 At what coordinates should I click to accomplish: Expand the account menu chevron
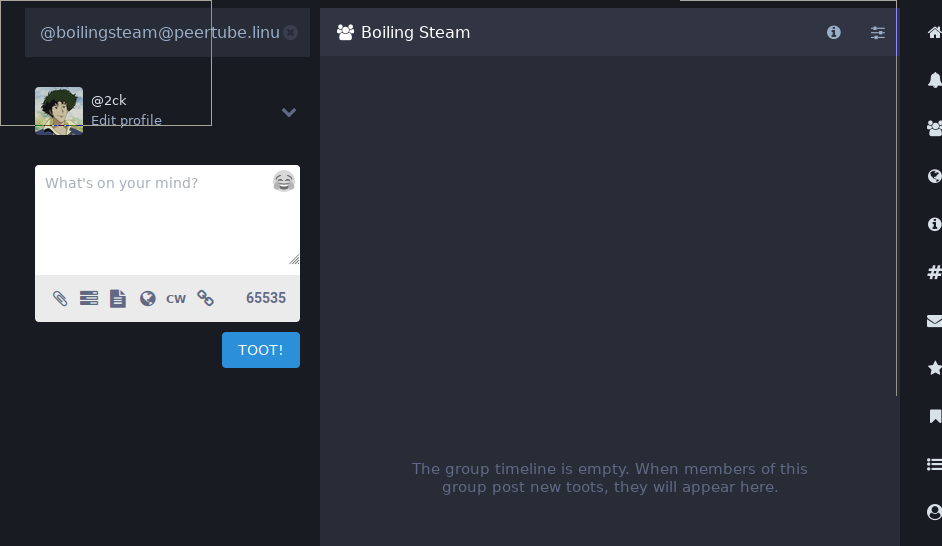tap(289, 112)
